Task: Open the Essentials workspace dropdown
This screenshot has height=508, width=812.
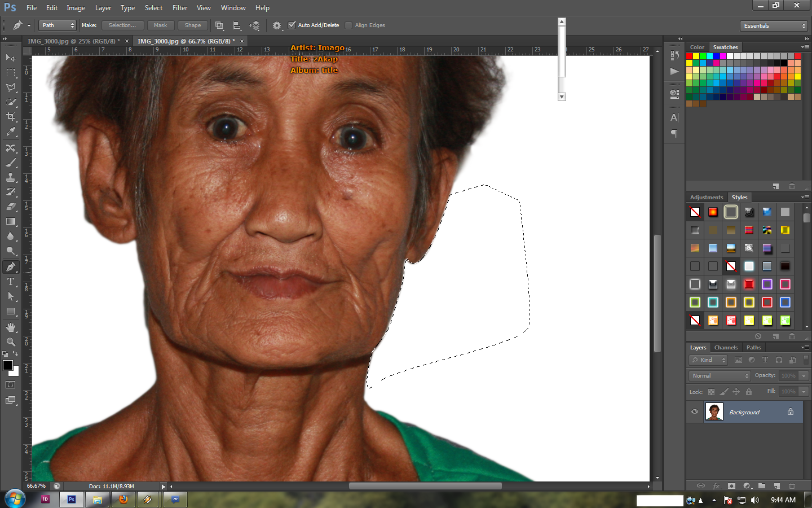Action: (x=774, y=26)
